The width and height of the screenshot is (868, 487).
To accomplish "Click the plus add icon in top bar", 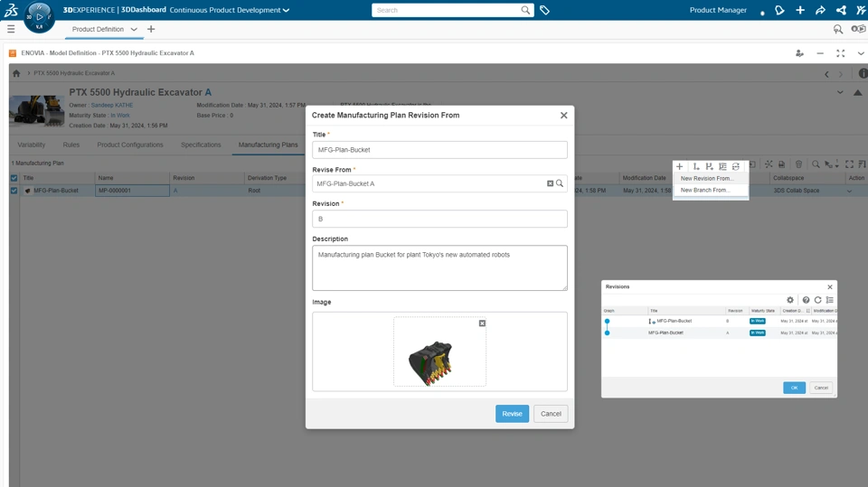I will (800, 10).
